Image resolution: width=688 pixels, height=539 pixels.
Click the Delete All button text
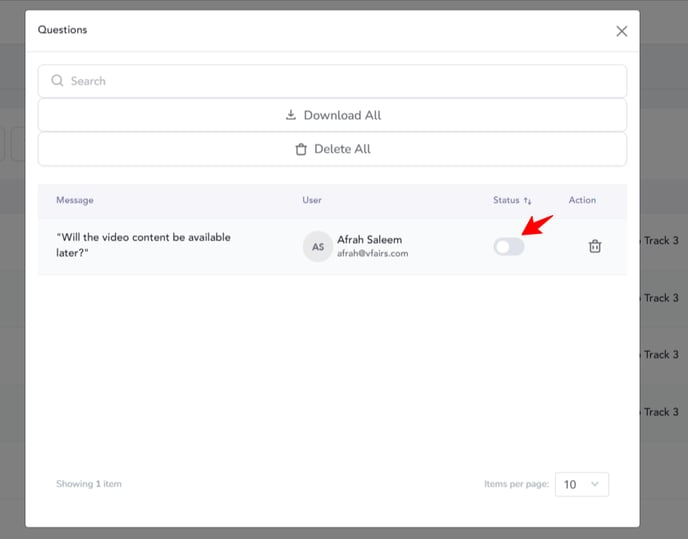coord(342,149)
